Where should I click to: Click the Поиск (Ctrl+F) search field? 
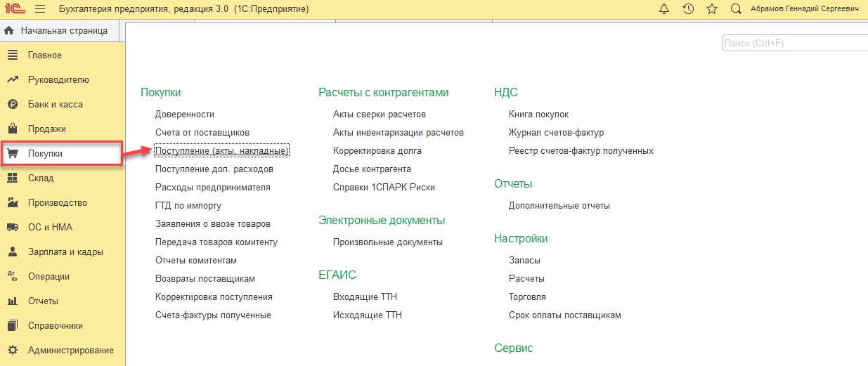point(795,44)
